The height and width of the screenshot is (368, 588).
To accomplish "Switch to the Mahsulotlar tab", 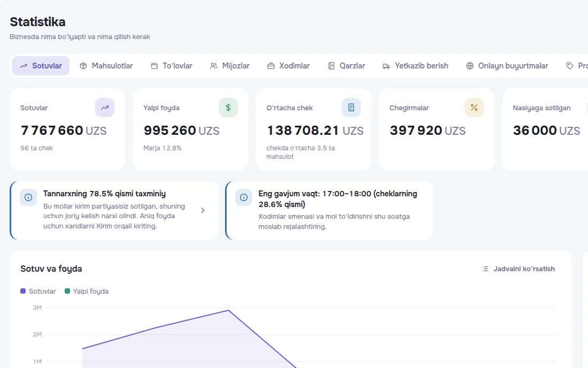I will 106,66.
